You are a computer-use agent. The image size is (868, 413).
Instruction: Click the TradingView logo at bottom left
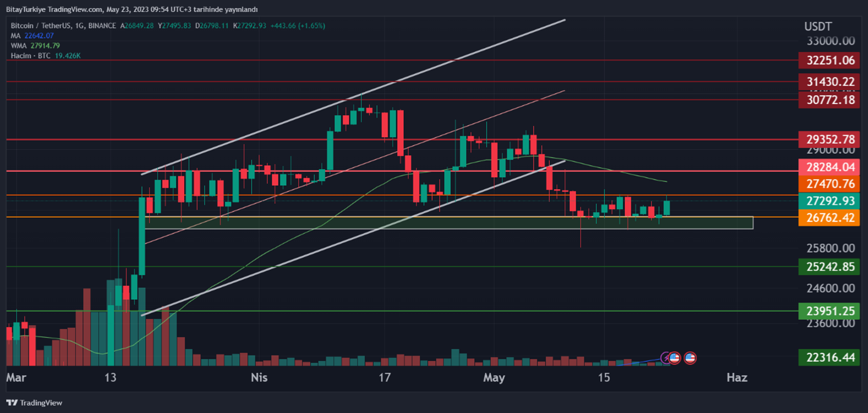pyautogui.click(x=34, y=403)
